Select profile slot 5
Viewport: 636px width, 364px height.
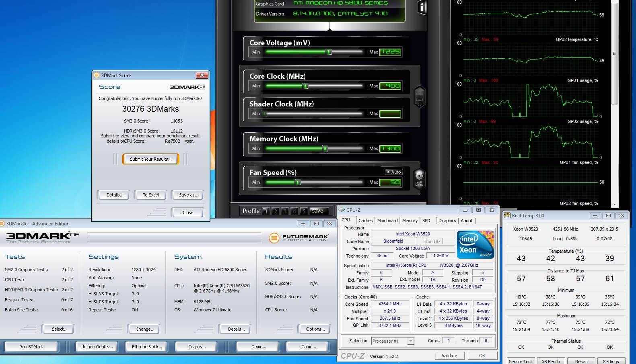[304, 211]
